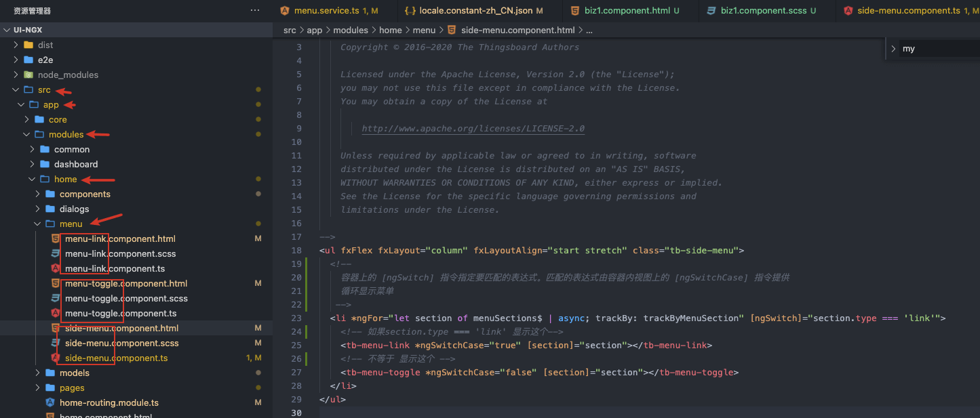Expand the pages folder
980x418 pixels.
tap(38, 388)
